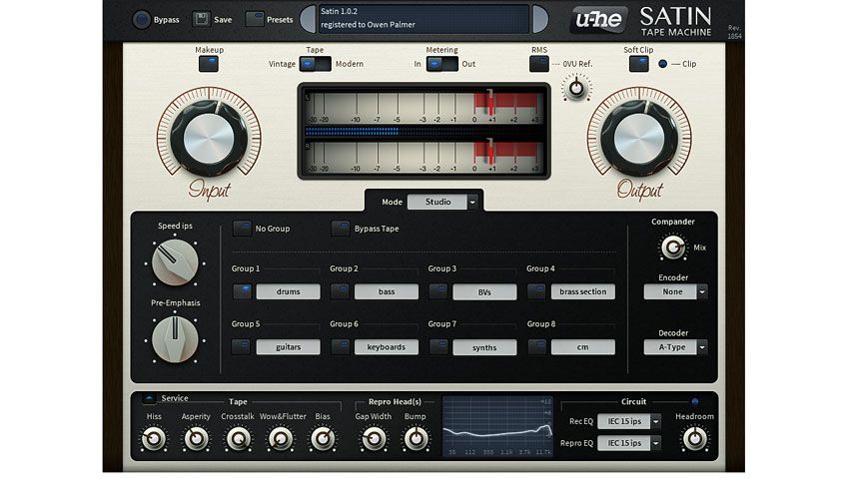Screen dimensions: 849x504
Task: Toggle Group 1 drums button
Action: 242,291
